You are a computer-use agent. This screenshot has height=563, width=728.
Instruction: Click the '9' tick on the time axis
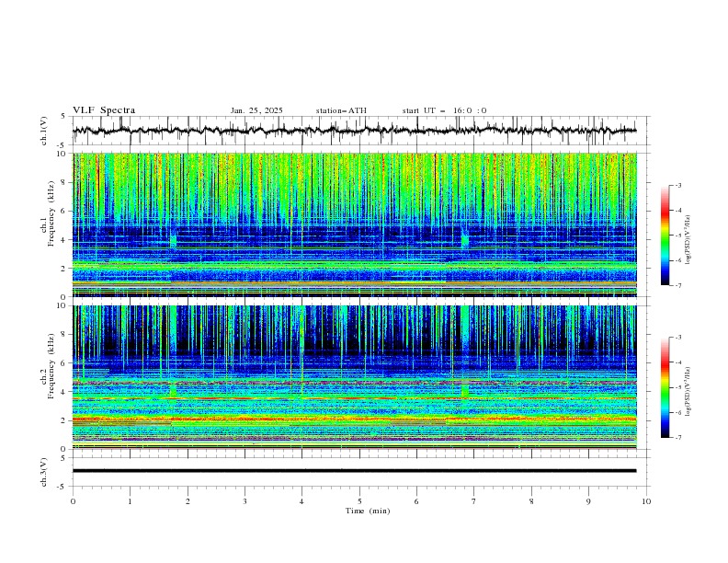[588, 501]
